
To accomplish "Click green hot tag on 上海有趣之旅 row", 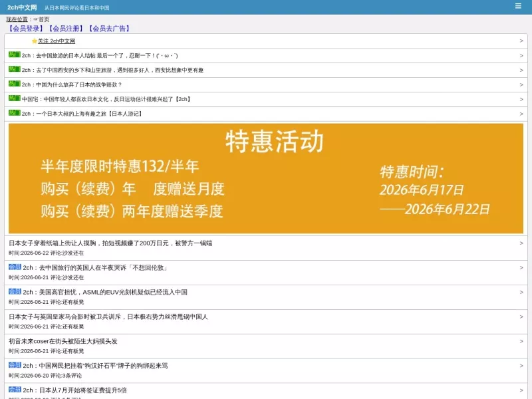I will (x=14, y=113).
